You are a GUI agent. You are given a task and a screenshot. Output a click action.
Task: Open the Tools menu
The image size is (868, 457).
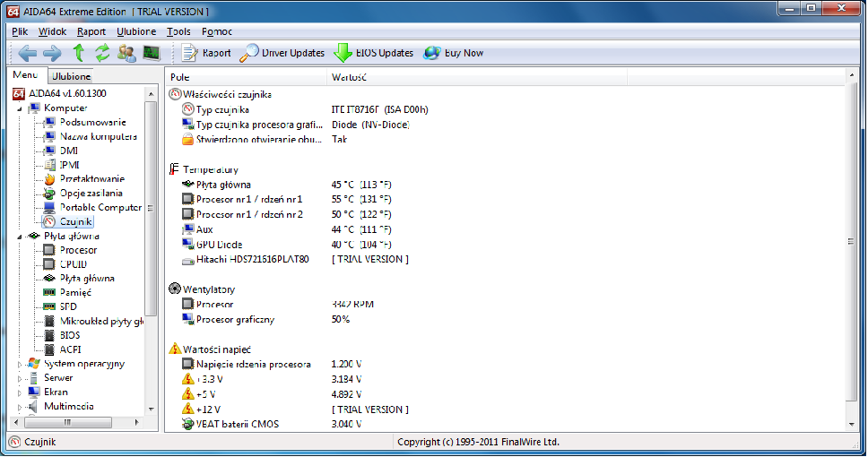[178, 31]
